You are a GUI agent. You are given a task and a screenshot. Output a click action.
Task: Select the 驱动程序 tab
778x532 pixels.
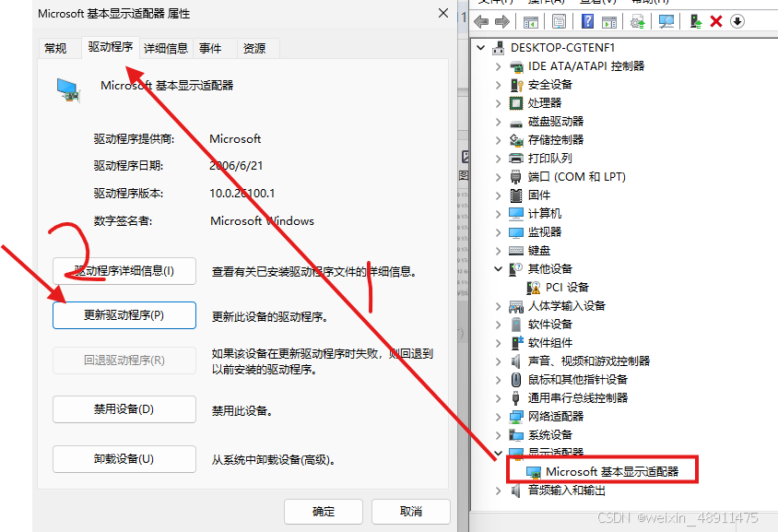coord(110,47)
